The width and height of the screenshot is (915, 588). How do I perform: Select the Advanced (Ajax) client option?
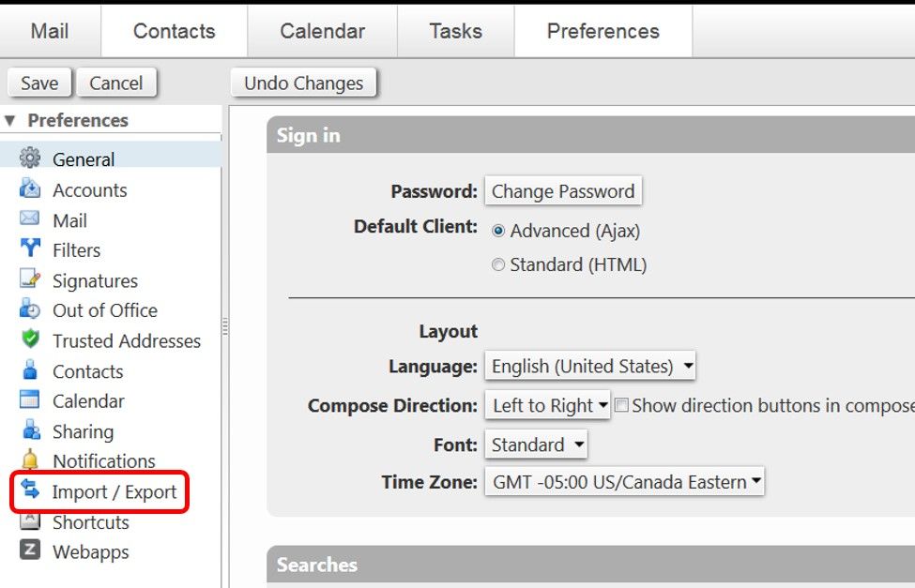[x=498, y=231]
